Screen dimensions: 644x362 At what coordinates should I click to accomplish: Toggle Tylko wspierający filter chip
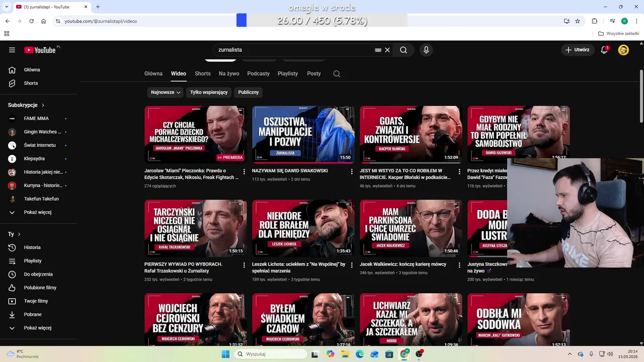click(209, 92)
